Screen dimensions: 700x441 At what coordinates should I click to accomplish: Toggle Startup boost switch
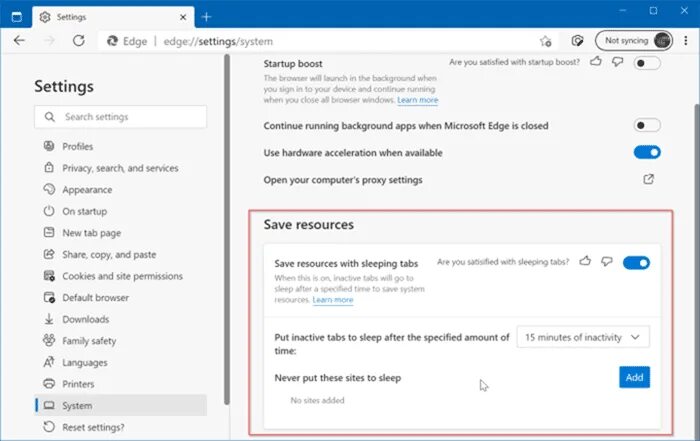point(647,63)
